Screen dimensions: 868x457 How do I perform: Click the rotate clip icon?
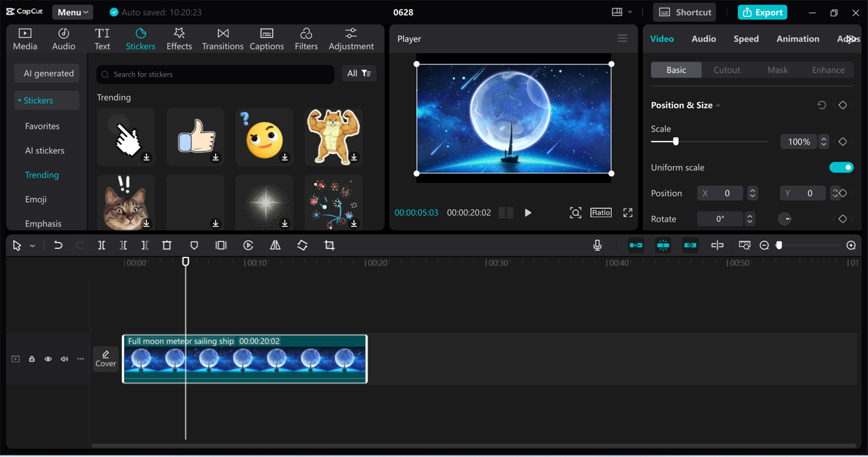302,245
